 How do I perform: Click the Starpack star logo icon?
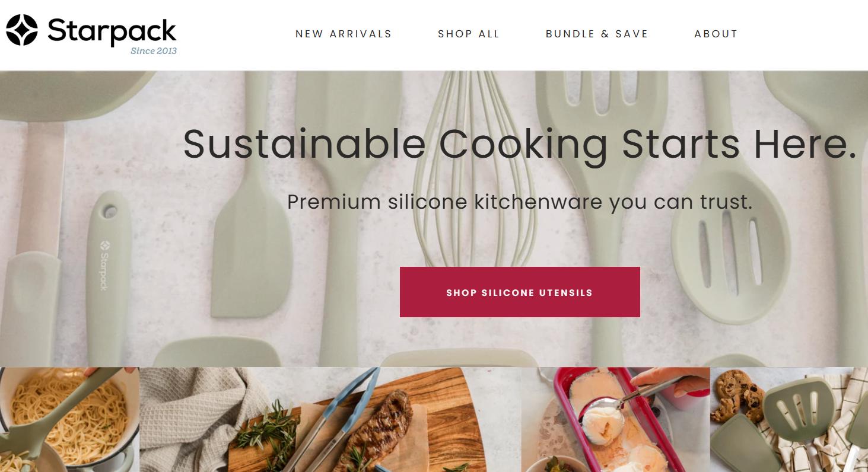(22, 30)
